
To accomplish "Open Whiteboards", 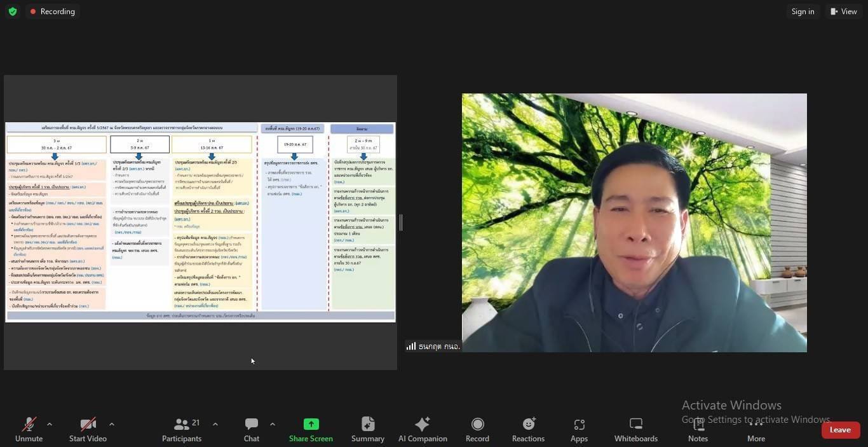I will coord(636,430).
